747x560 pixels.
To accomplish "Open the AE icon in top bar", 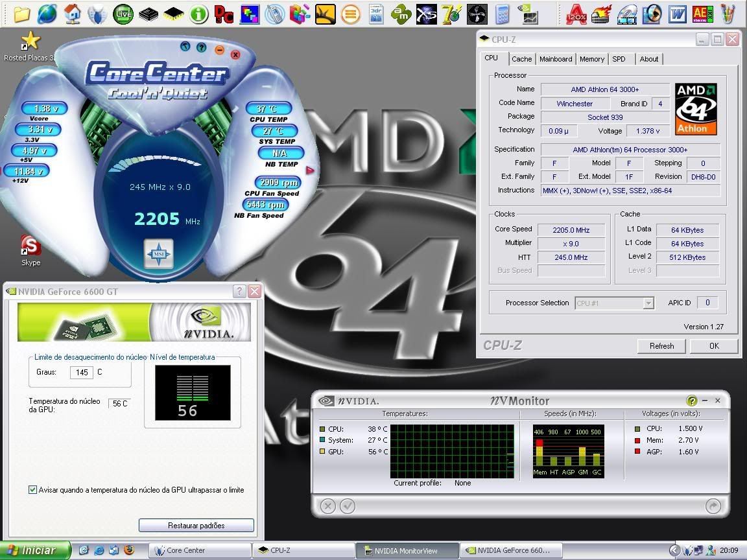I will [702, 14].
